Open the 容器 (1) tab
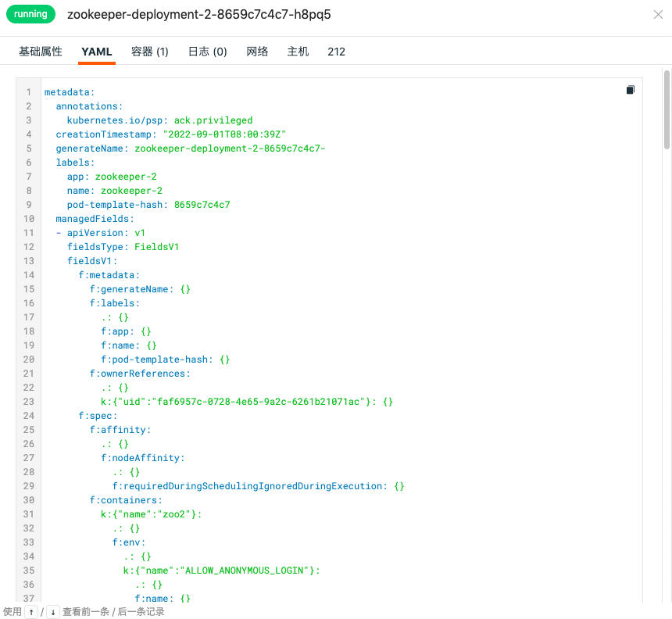Screen dimensions: 672x619 150,52
